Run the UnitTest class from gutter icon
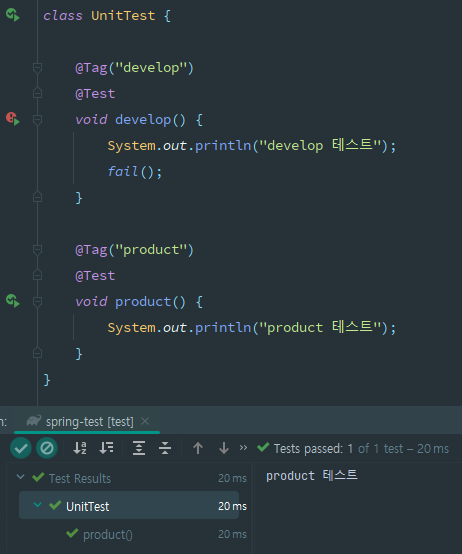Image resolution: width=462 pixels, height=554 pixels. tap(13, 15)
